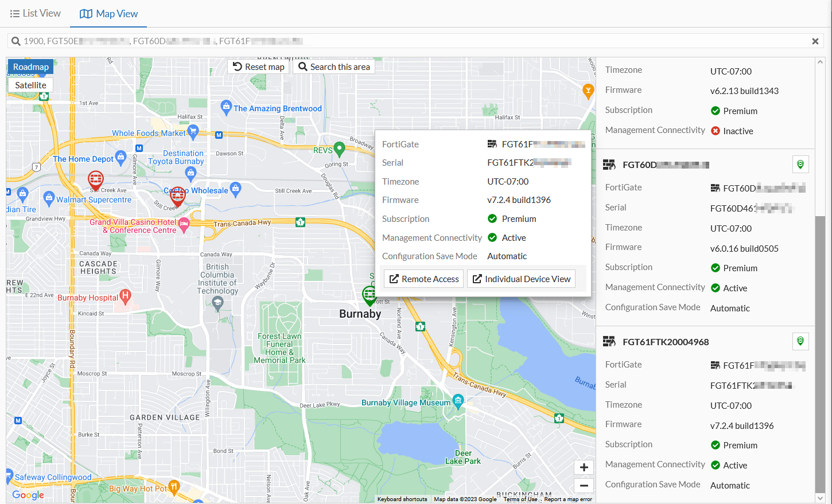The image size is (832, 504).
Task: Select the FGT61FTK20004968 device card title
Action: [666, 342]
